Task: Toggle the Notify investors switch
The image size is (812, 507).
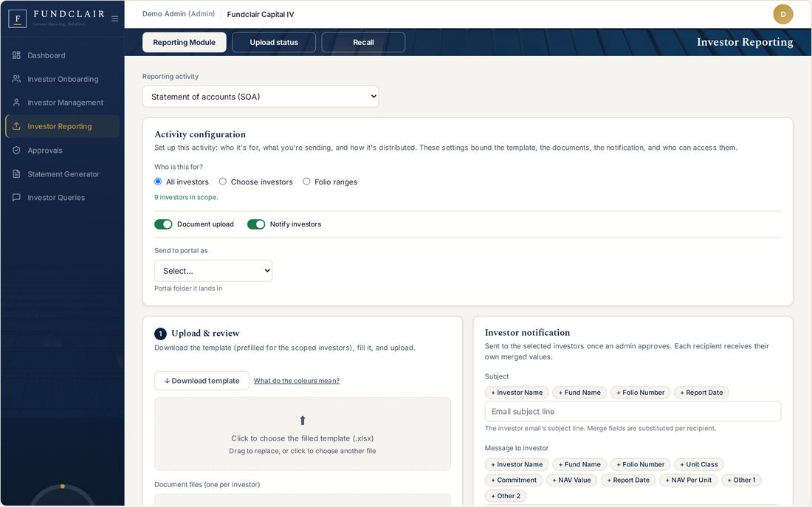Action: pos(256,224)
